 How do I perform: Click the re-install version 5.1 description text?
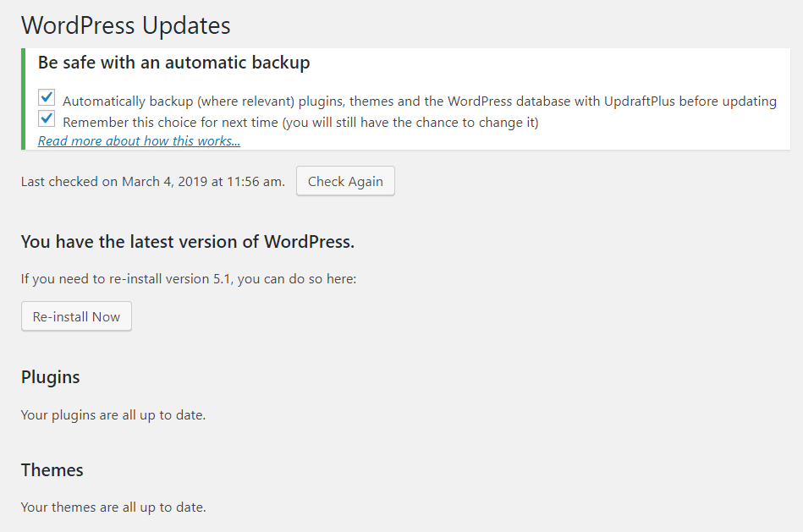point(189,279)
